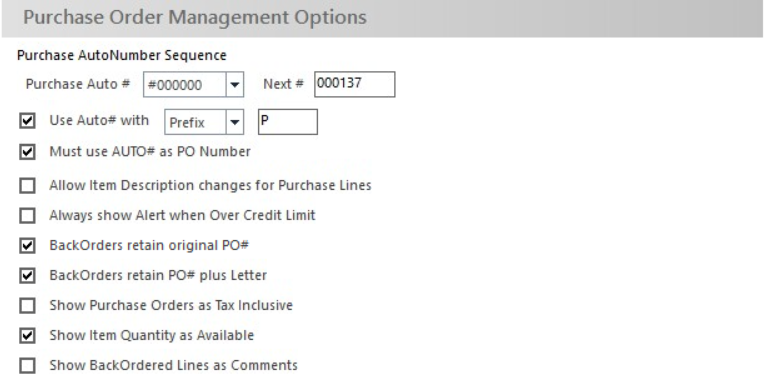764x381 pixels.
Task: Click the Next # field showing 000137
Action: 355,84
